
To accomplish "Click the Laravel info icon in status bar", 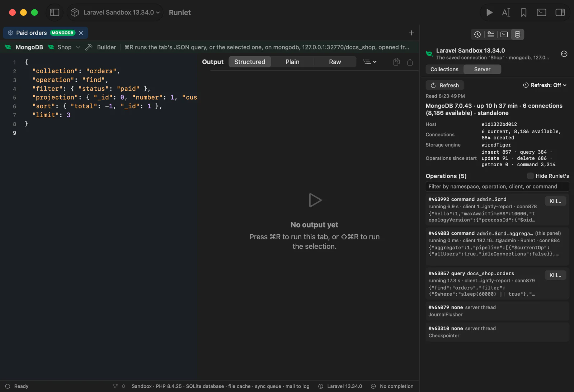I will pos(321,386).
